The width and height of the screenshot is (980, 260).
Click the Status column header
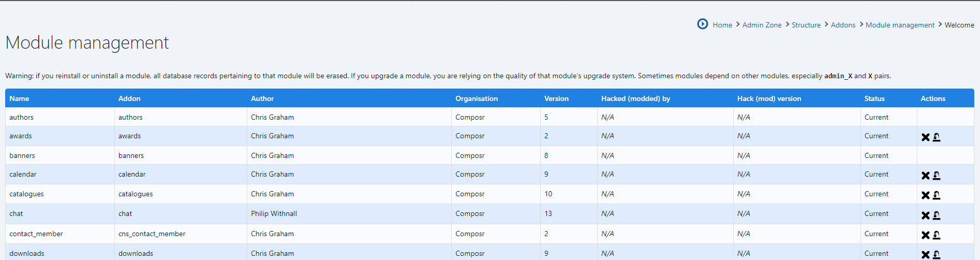coord(874,98)
